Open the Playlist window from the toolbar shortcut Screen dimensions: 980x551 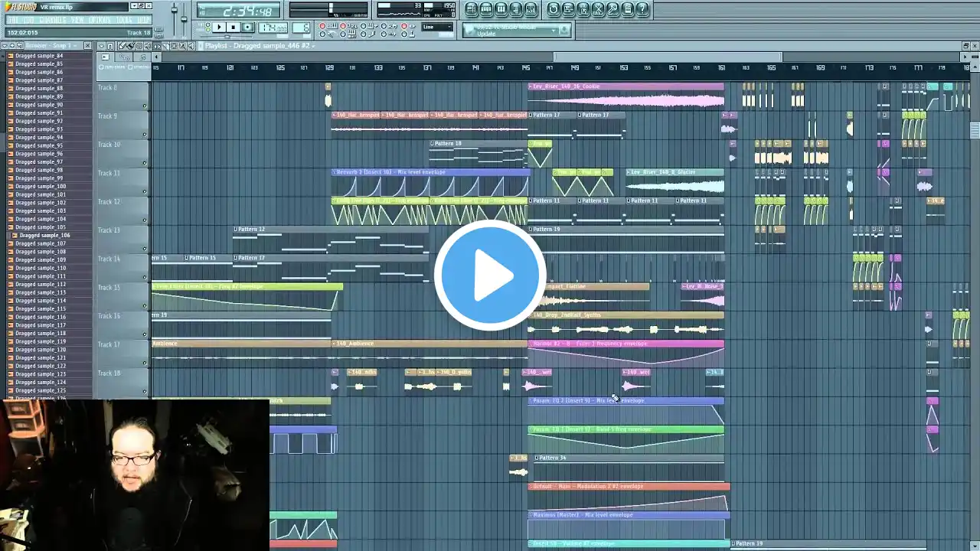pyautogui.click(x=472, y=9)
